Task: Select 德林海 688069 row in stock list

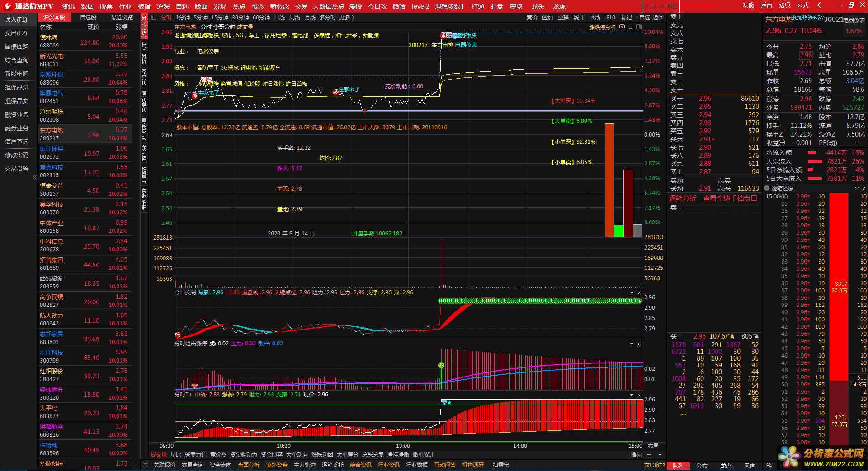Action: point(85,42)
